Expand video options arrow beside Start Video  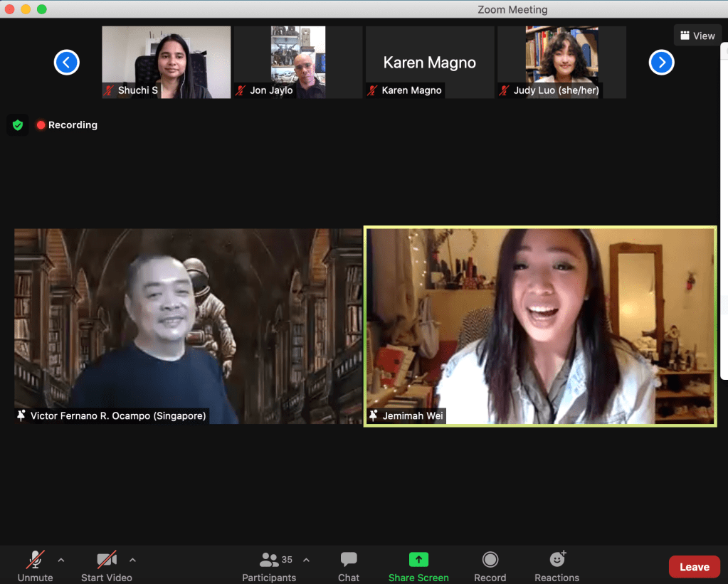[132, 560]
